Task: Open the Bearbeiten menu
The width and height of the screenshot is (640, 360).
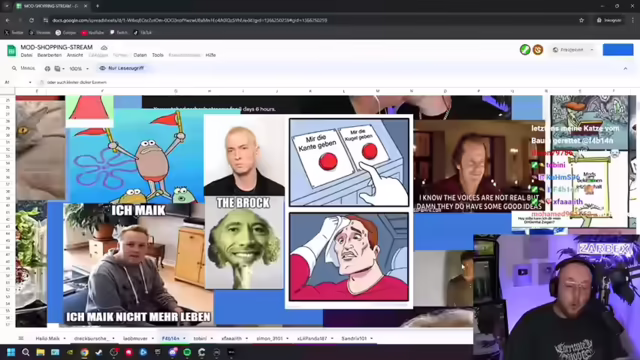Action: tap(49, 55)
